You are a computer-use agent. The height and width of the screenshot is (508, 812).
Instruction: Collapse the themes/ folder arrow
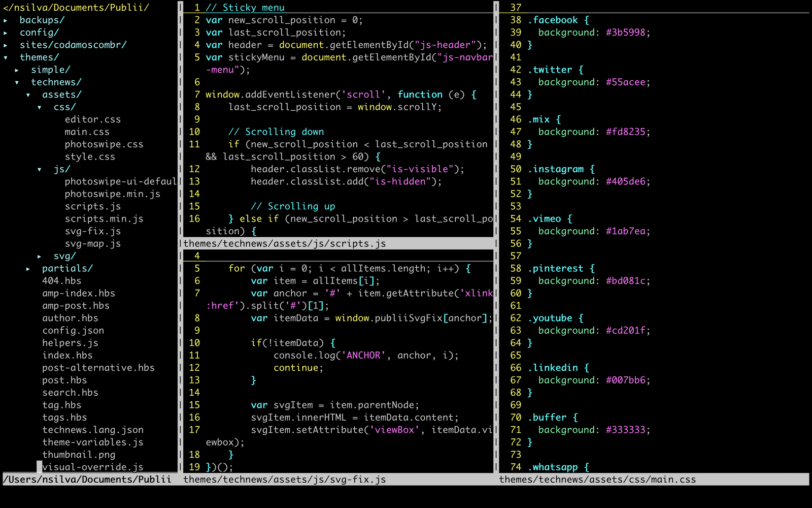click(6, 57)
